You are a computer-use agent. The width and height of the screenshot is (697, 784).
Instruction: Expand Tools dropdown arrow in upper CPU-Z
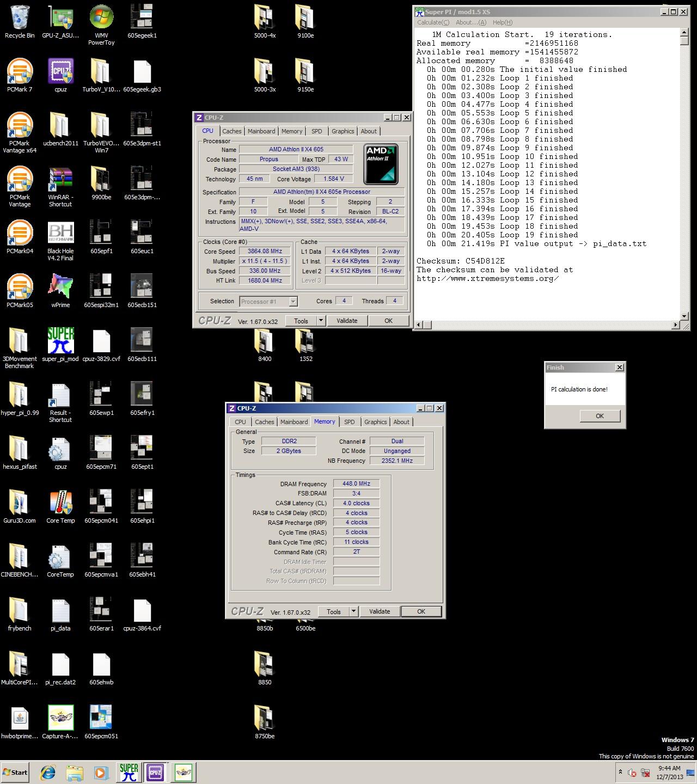pos(321,321)
